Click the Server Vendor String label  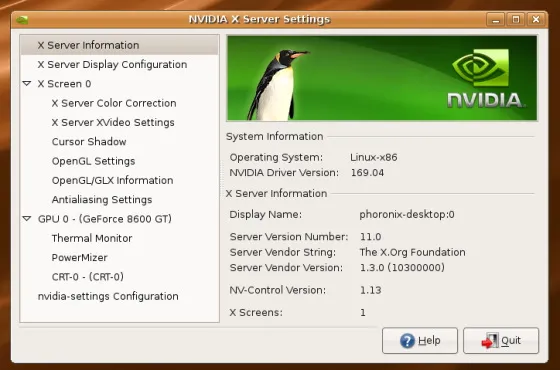pos(282,252)
